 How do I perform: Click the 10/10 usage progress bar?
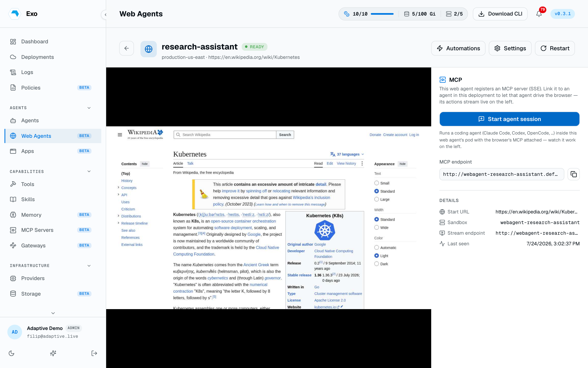[x=382, y=14]
